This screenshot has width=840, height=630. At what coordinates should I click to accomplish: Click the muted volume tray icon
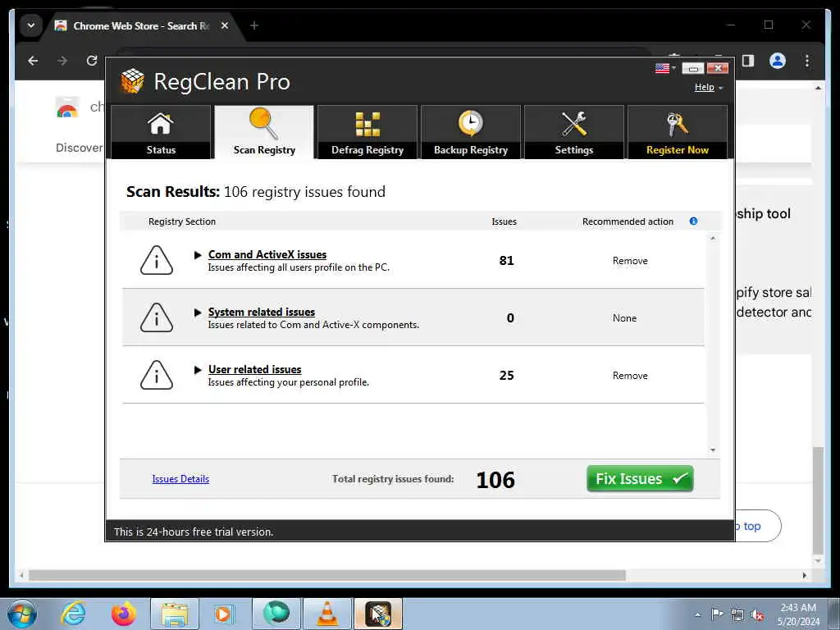[757, 615]
